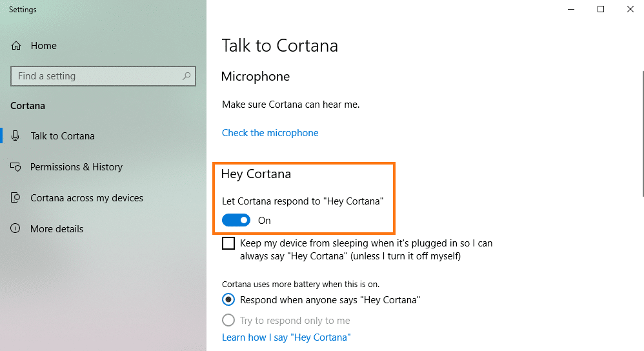The height and width of the screenshot is (351, 644).
Task: Select Respond when anyone says Hey Cortana
Action: (x=228, y=299)
